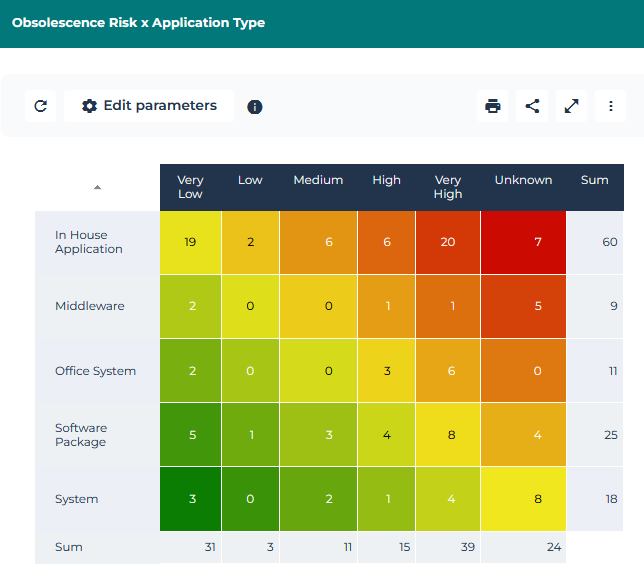This screenshot has width=644, height=571.
Task: Sort rows using the small triangle arrow
Action: click(97, 187)
